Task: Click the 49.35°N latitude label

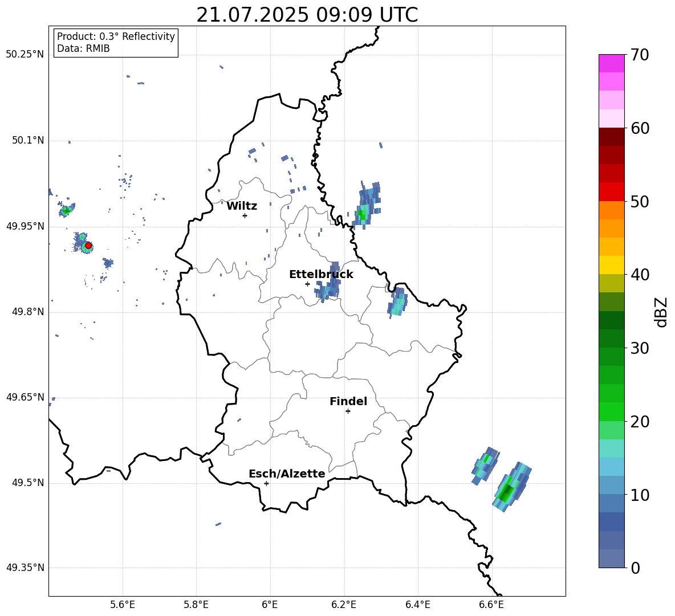Action: coord(25,568)
